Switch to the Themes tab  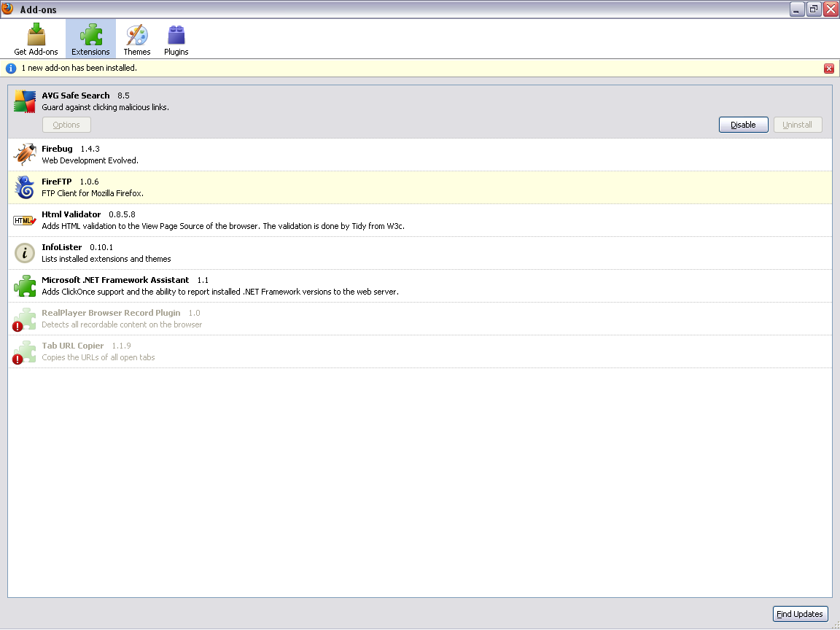click(136, 39)
